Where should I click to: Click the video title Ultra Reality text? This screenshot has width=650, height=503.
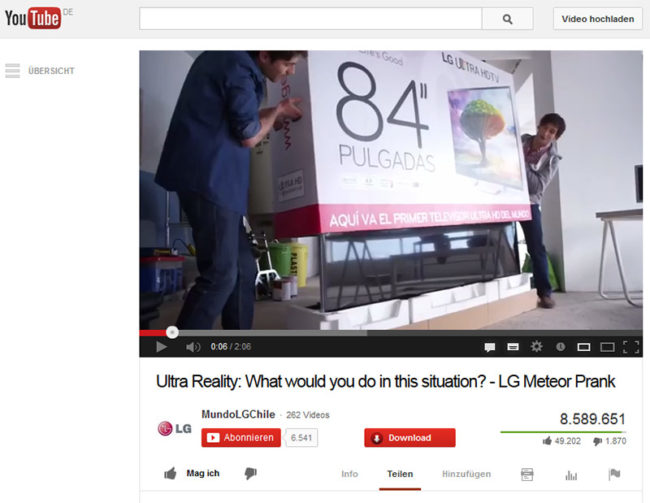[x=385, y=382]
